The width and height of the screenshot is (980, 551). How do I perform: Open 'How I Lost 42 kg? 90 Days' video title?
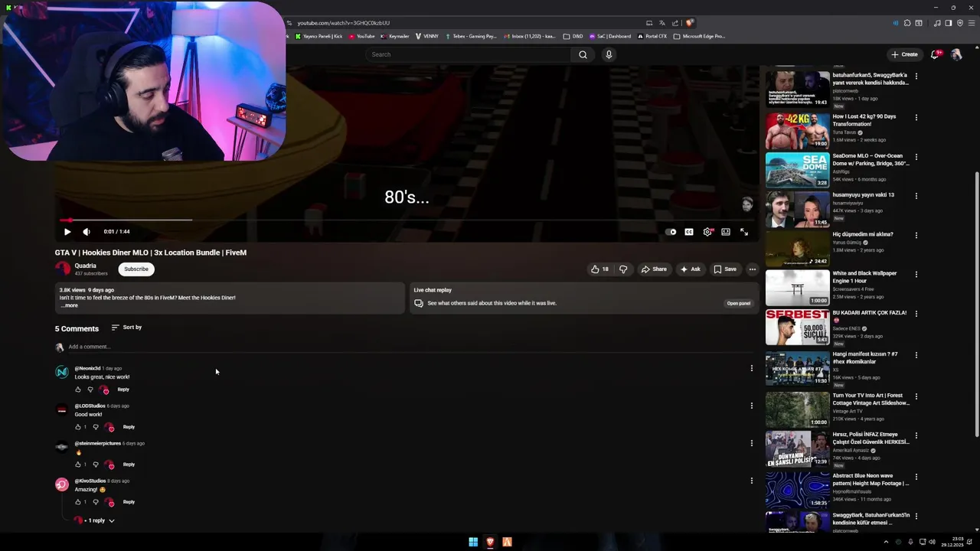pos(864,120)
